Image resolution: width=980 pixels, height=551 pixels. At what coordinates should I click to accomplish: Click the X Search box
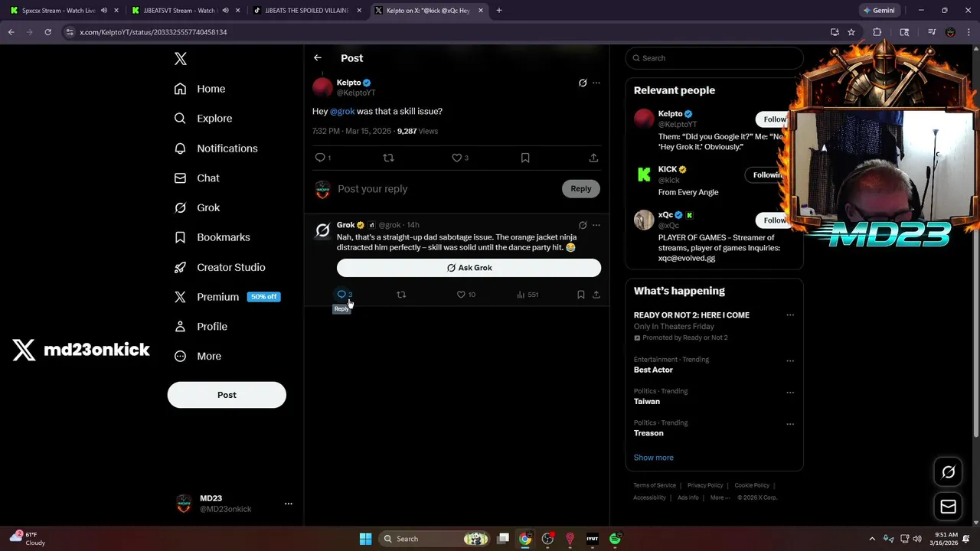(714, 58)
